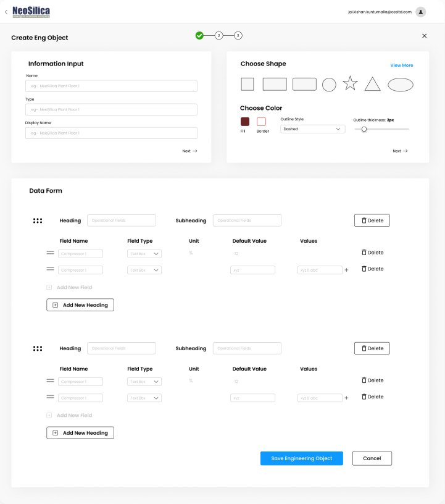This screenshot has width=445, height=504.
Task: Click Add New Heading in first section
Action: [x=80, y=305]
